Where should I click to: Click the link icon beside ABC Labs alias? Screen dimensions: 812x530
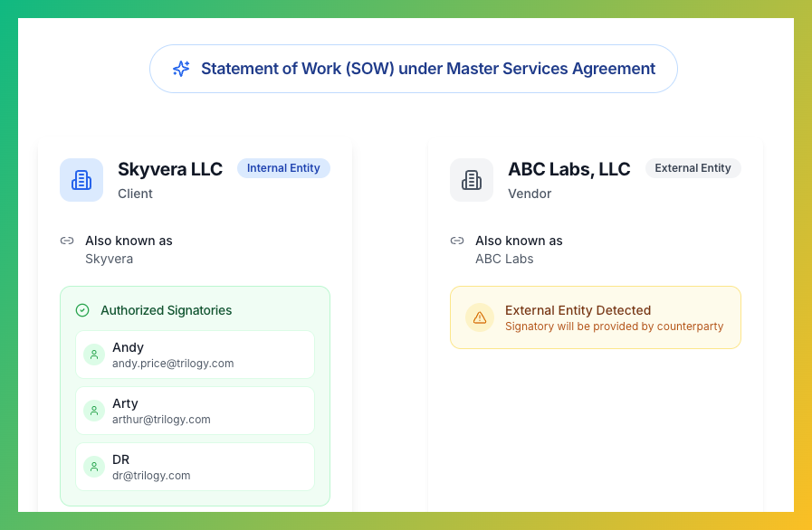click(457, 241)
